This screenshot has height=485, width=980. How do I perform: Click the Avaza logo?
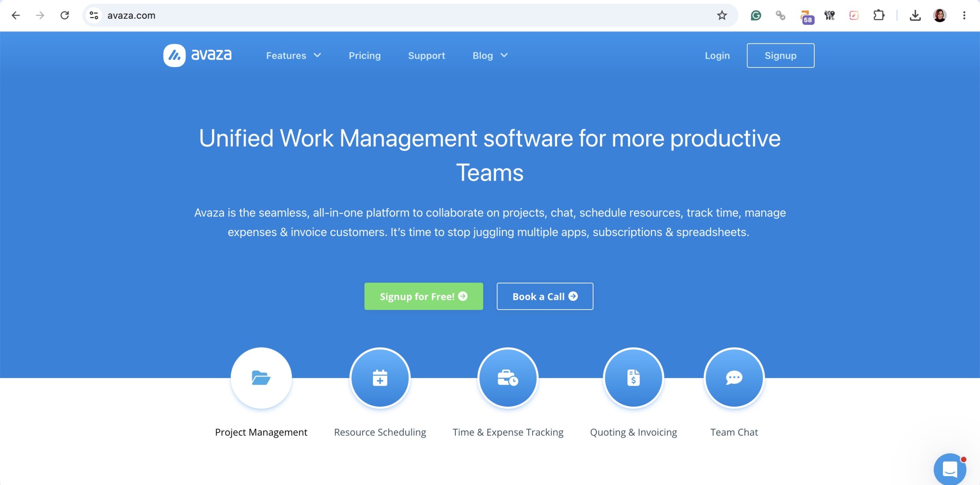[198, 55]
